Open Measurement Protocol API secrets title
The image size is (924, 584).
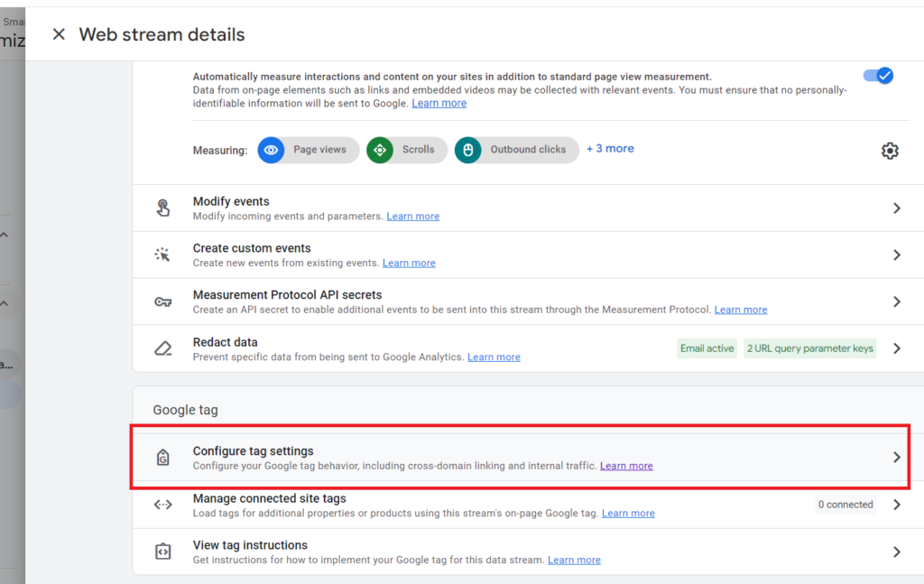287,294
